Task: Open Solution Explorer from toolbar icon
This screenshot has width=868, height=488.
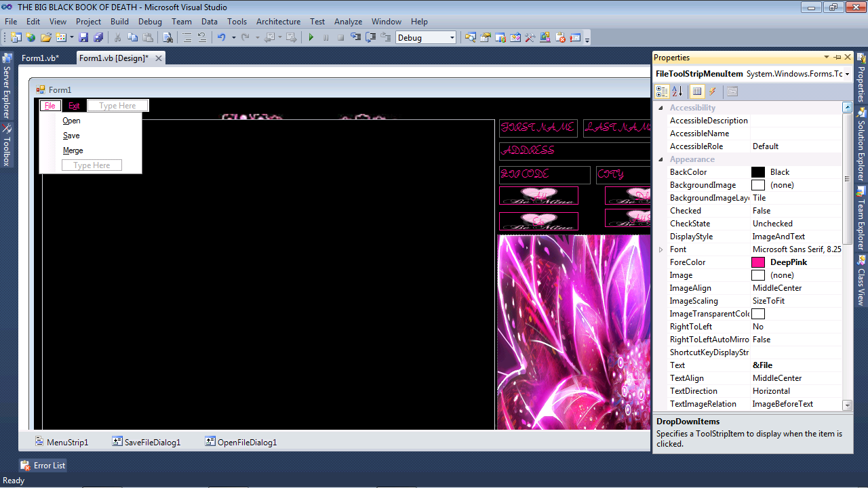Action: click(x=470, y=38)
